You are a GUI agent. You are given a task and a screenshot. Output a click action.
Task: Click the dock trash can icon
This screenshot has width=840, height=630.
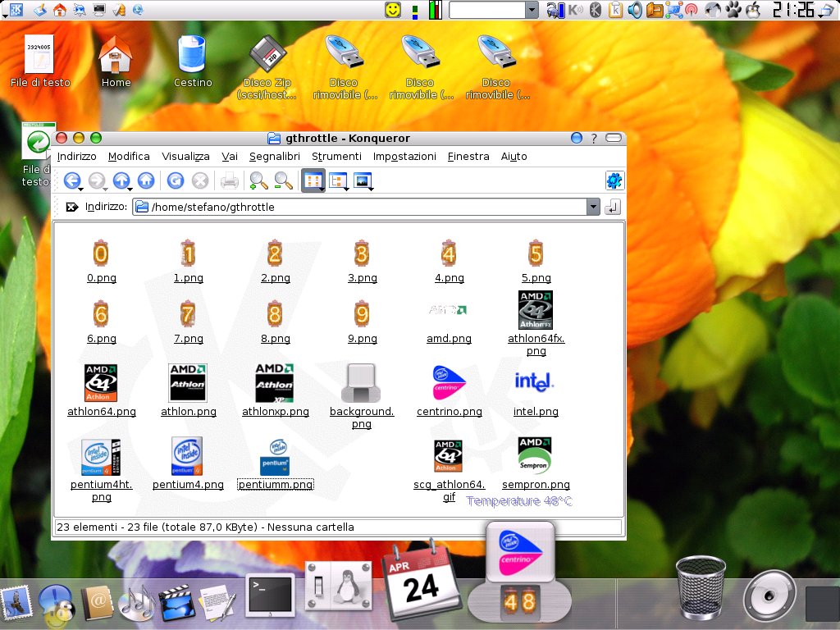click(701, 587)
